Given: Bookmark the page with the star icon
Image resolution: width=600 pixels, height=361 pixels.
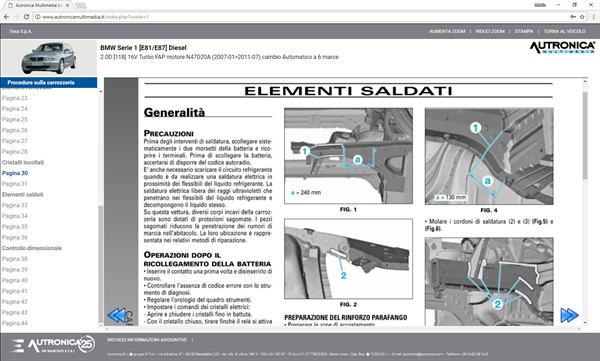Looking at the screenshot, I should coord(582,17).
